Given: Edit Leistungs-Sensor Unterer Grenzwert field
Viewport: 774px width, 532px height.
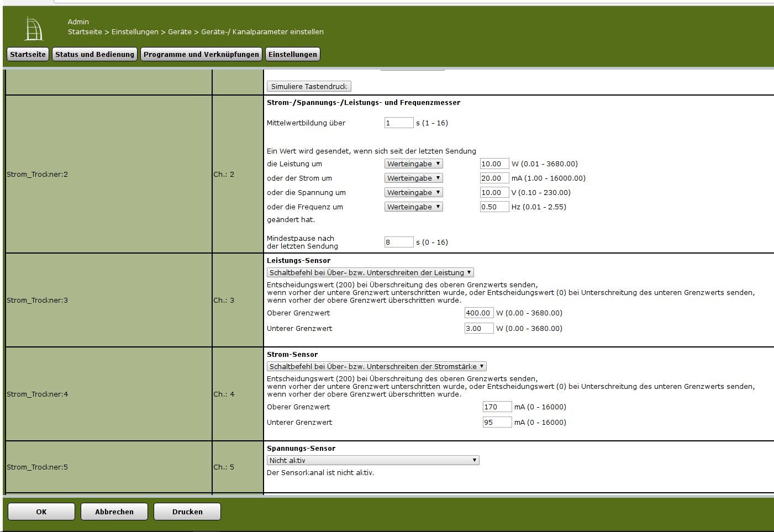Looking at the screenshot, I should [x=479, y=328].
